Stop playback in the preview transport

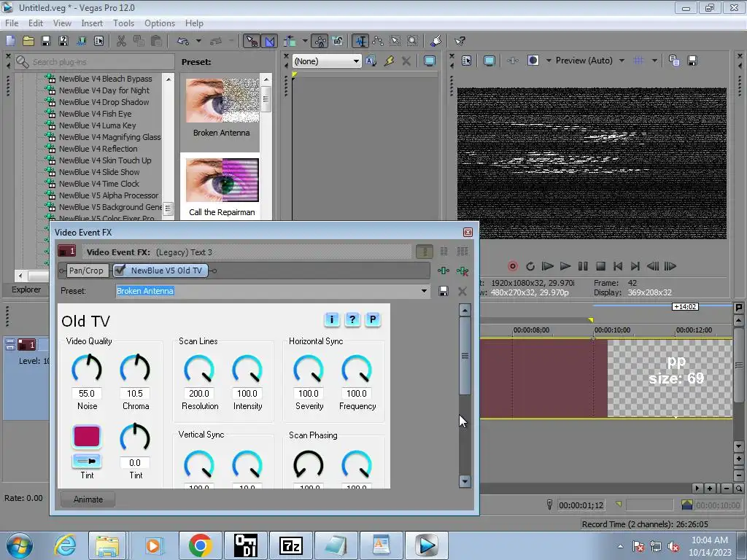pyautogui.click(x=600, y=266)
